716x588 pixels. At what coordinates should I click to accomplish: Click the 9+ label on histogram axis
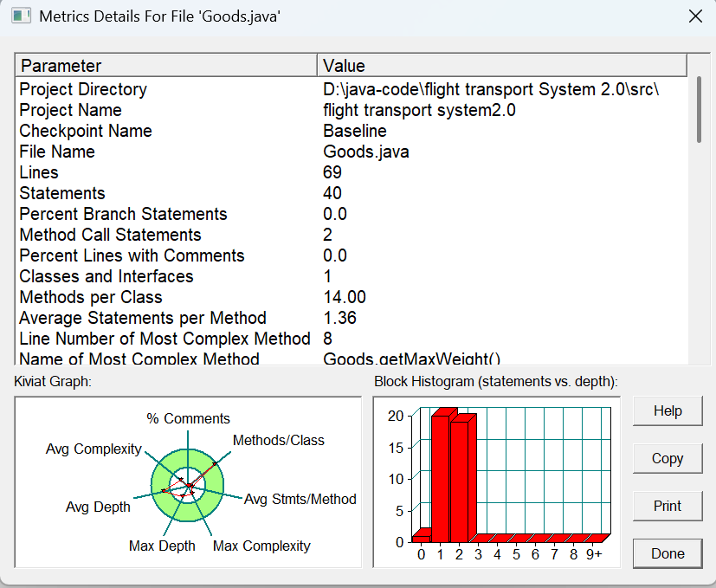[x=594, y=554]
